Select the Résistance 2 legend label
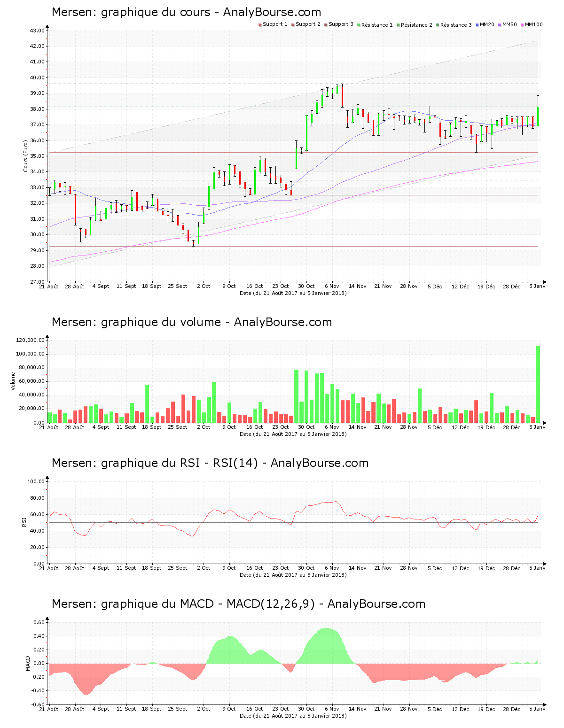 point(416,25)
